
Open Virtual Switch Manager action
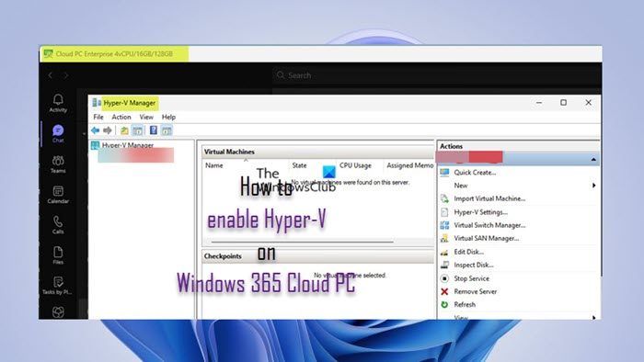(x=489, y=225)
